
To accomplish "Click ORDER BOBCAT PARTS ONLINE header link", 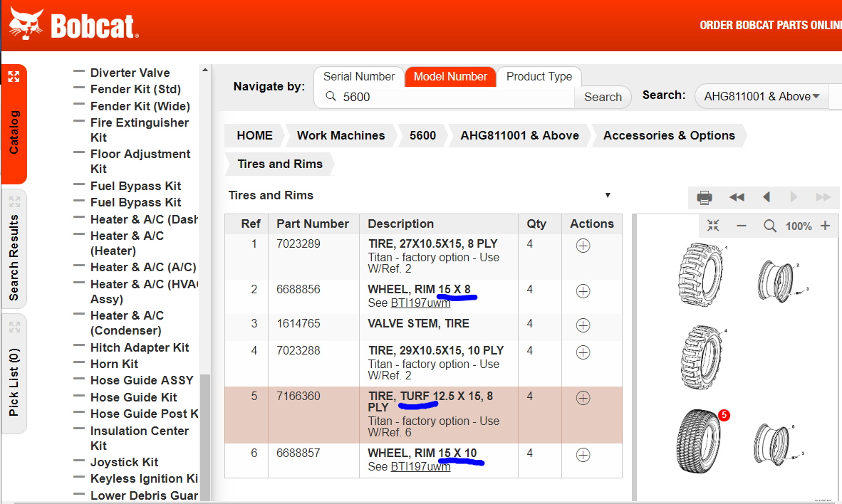I will click(x=770, y=25).
